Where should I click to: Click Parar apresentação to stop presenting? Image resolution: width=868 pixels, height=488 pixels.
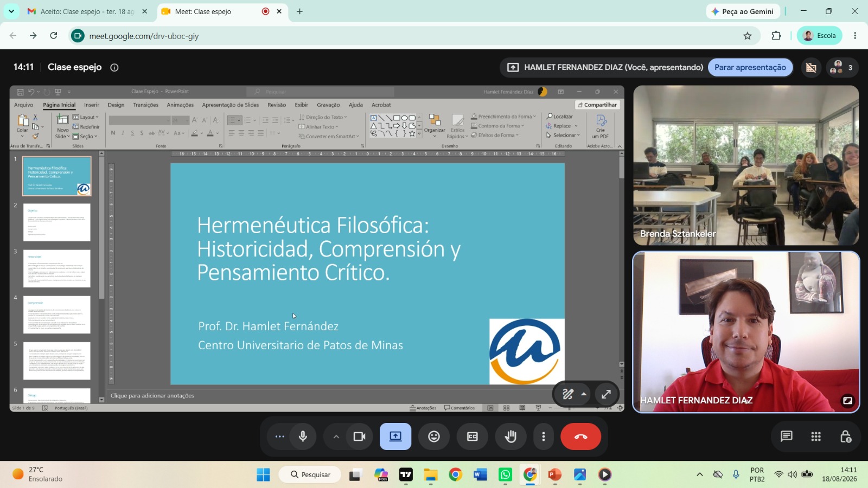(750, 67)
